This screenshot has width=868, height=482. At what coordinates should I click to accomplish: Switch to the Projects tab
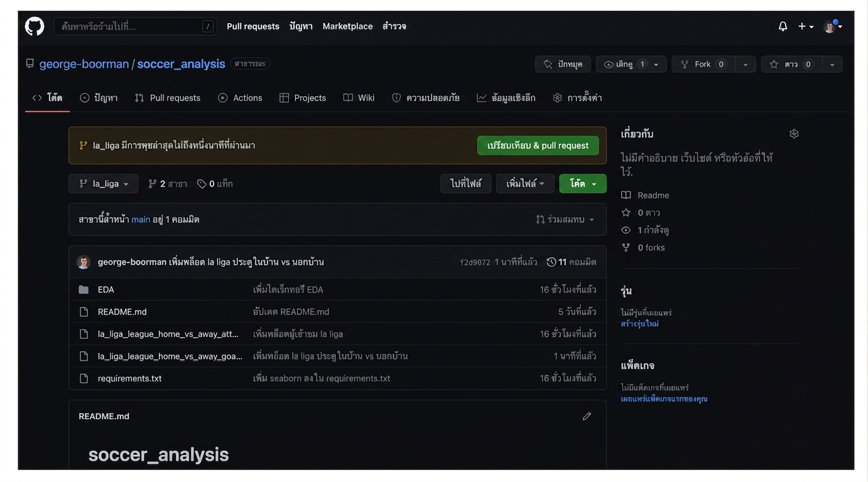(x=303, y=98)
